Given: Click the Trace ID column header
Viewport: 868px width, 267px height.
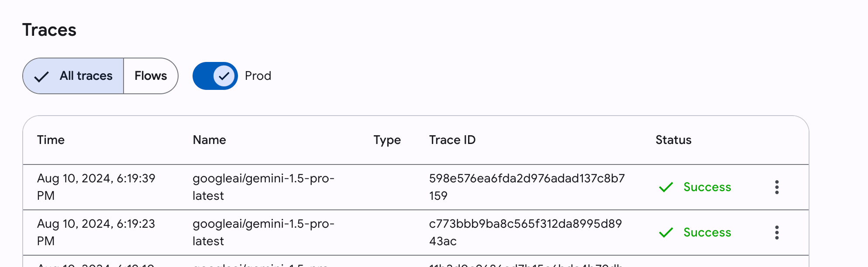Looking at the screenshot, I should [x=452, y=140].
